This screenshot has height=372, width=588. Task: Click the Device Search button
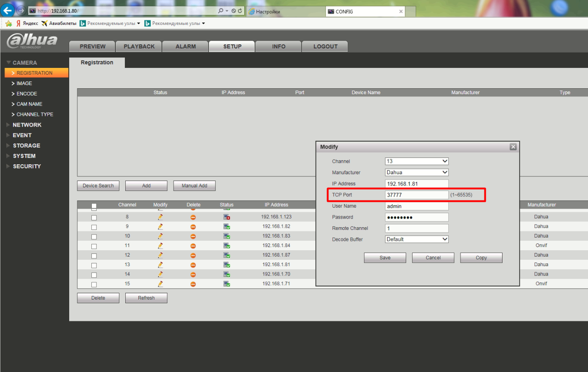tap(98, 186)
